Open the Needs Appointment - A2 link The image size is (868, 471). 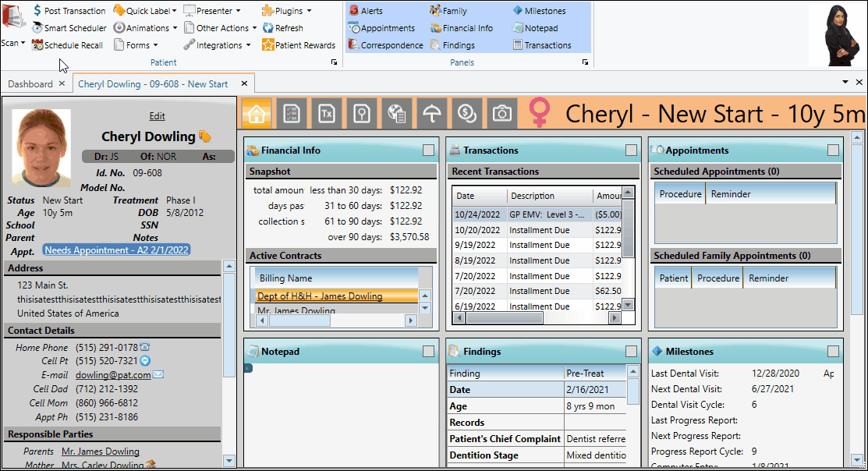click(x=116, y=250)
